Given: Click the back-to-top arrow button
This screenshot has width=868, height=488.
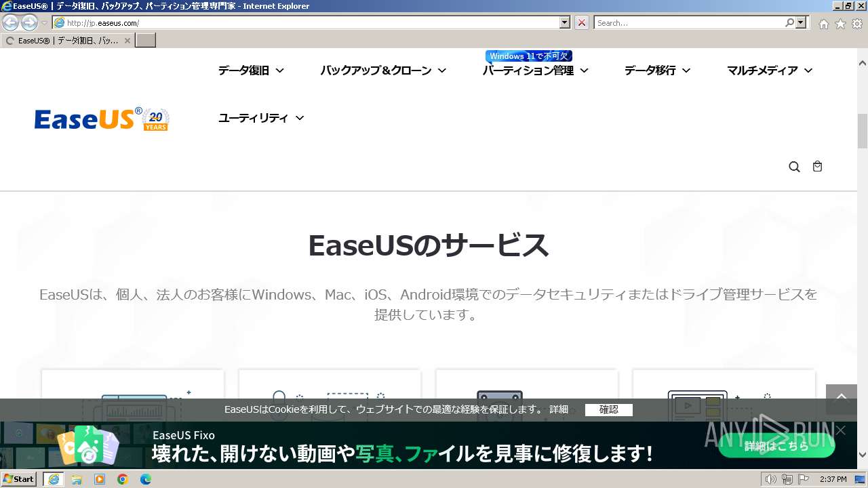Looking at the screenshot, I should coord(842,399).
